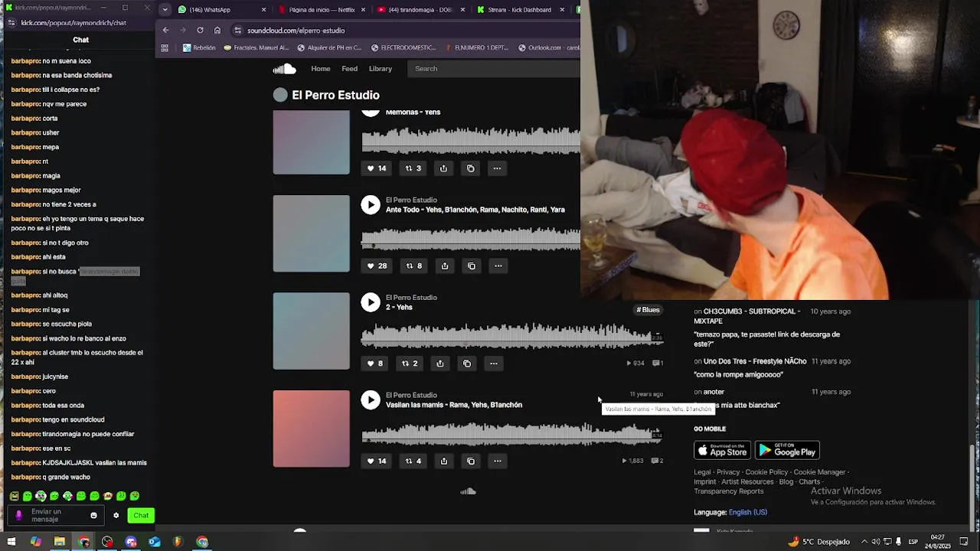Seek within the 2 - Yehs waveform
The width and height of the screenshot is (980, 551).
coord(511,335)
